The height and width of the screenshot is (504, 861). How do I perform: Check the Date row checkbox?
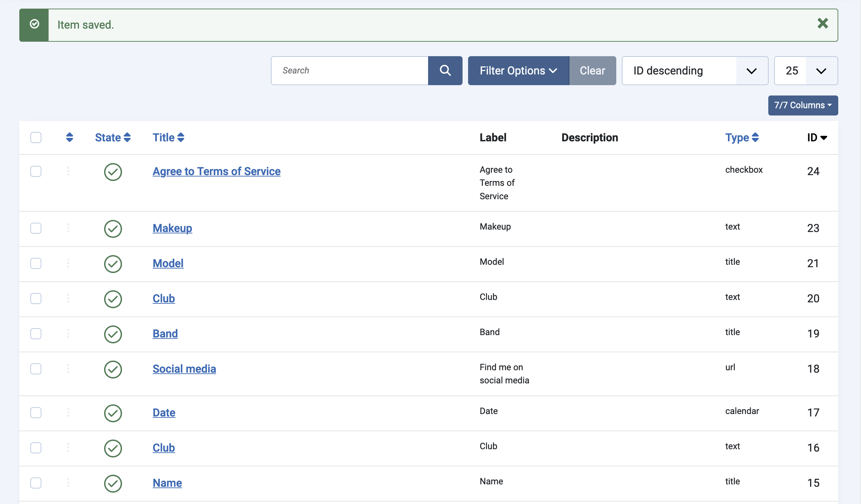[36, 413]
